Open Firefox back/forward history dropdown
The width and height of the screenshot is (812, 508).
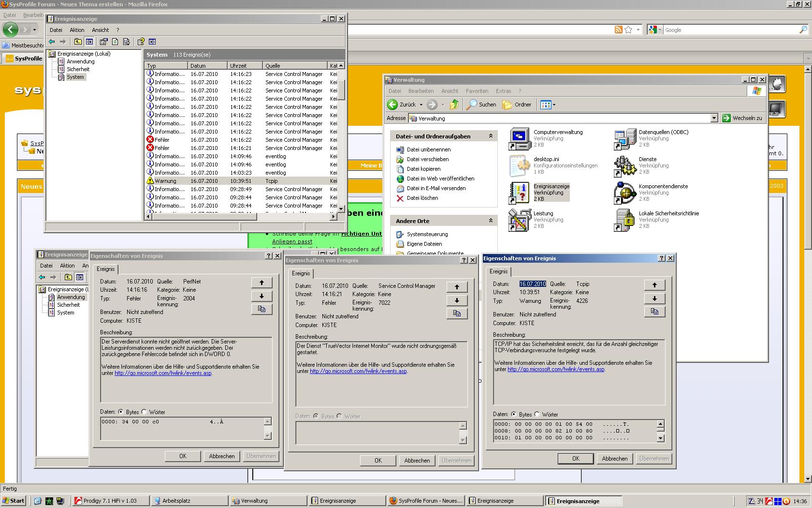(x=34, y=30)
